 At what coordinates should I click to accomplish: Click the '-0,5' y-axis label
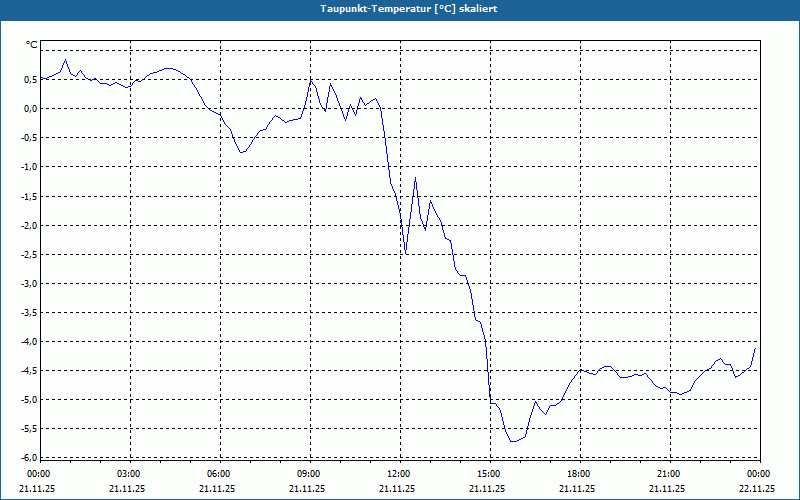pyautogui.click(x=30, y=137)
